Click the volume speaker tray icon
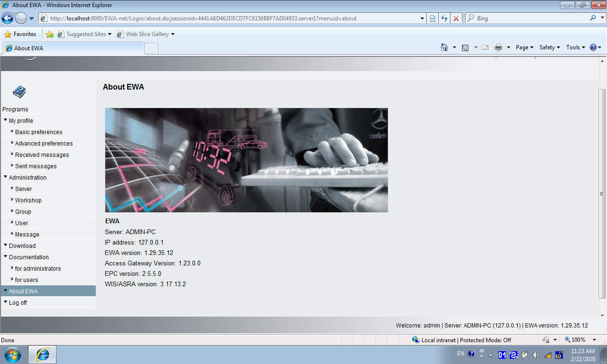 (x=536, y=355)
